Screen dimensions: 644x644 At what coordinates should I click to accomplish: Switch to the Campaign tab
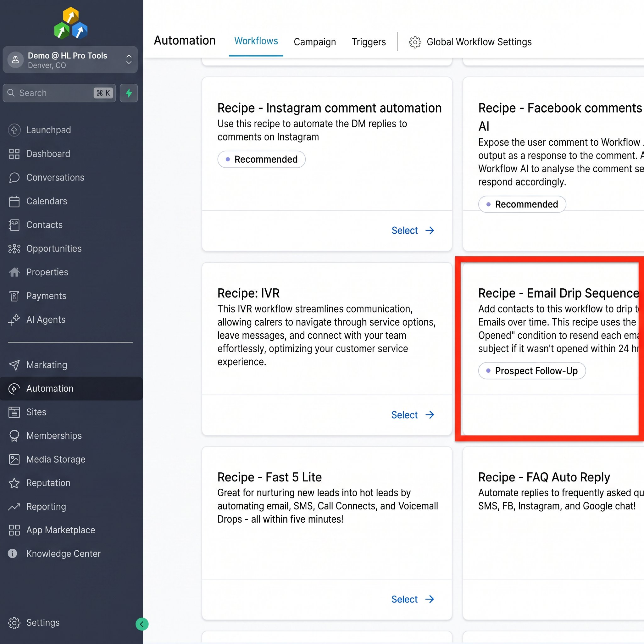click(315, 42)
